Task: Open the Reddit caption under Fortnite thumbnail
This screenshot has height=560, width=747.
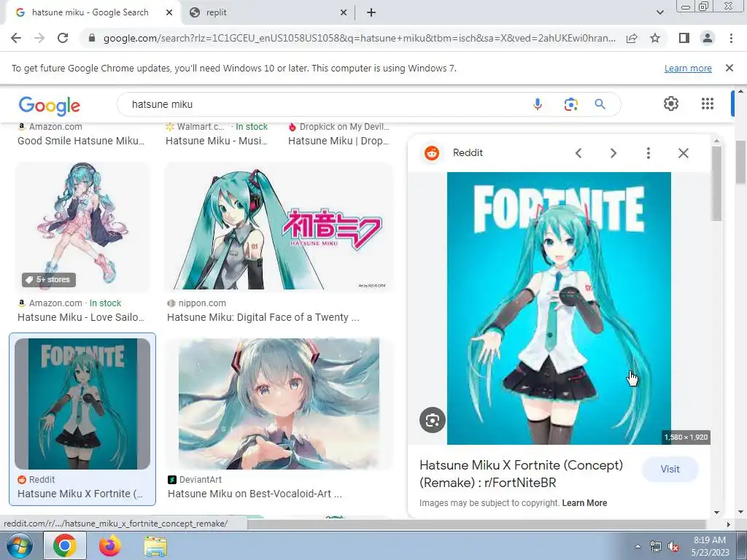Action: 80,494
